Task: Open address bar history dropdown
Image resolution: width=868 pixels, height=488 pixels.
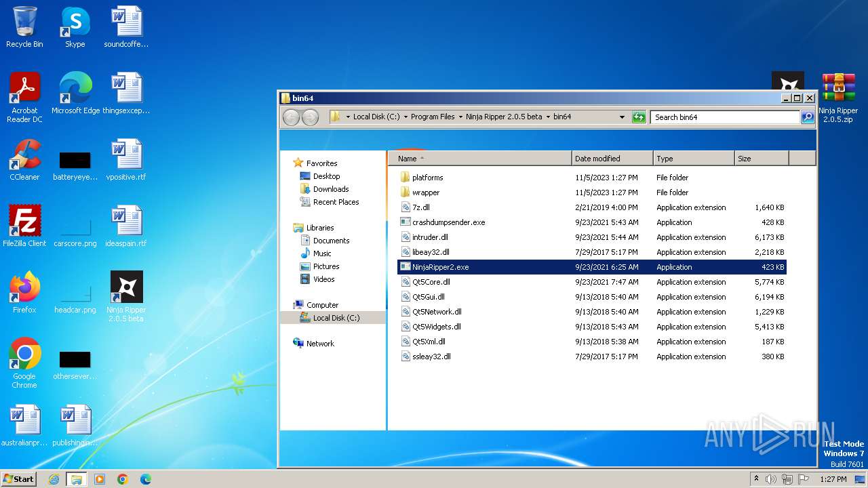Action: pyautogui.click(x=622, y=117)
